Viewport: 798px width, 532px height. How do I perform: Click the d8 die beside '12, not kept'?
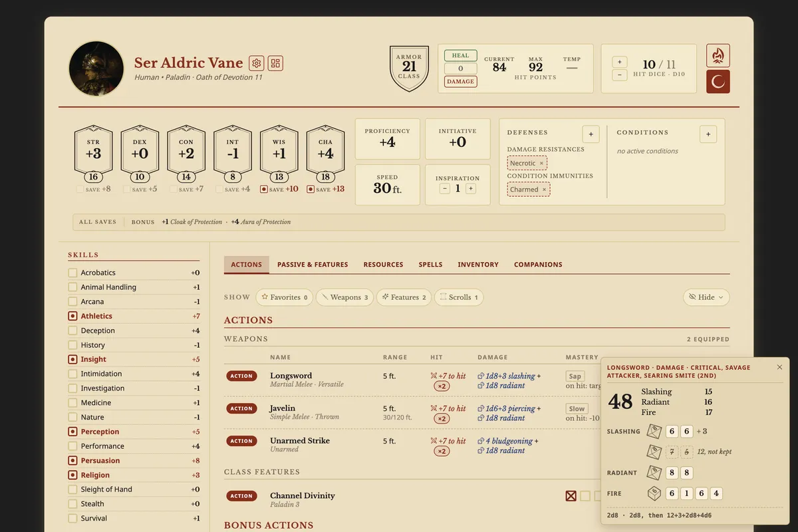point(654,452)
